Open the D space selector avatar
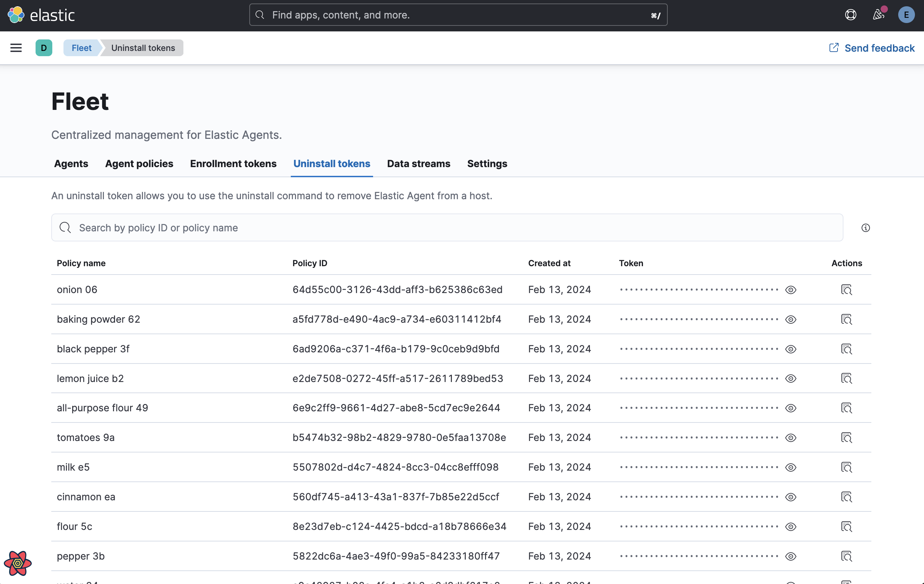The height and width of the screenshot is (584, 924). coord(44,48)
